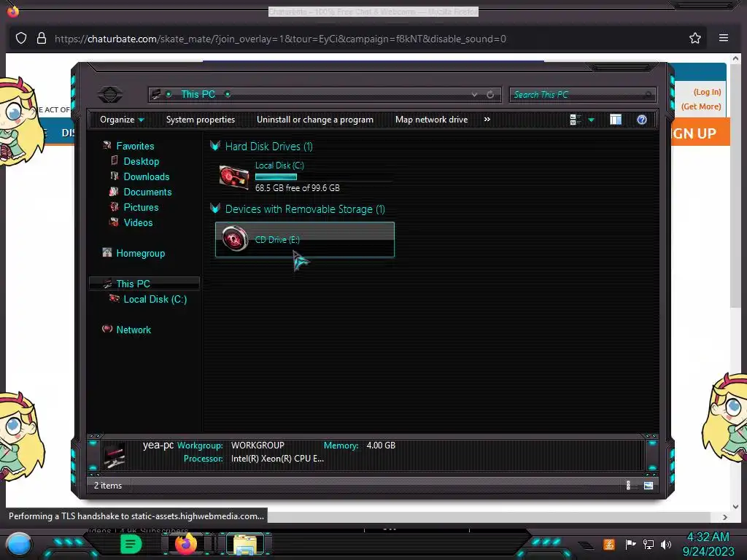747x560 pixels.
Task: Click the Memory 4.00 GB value
Action: 381,446
